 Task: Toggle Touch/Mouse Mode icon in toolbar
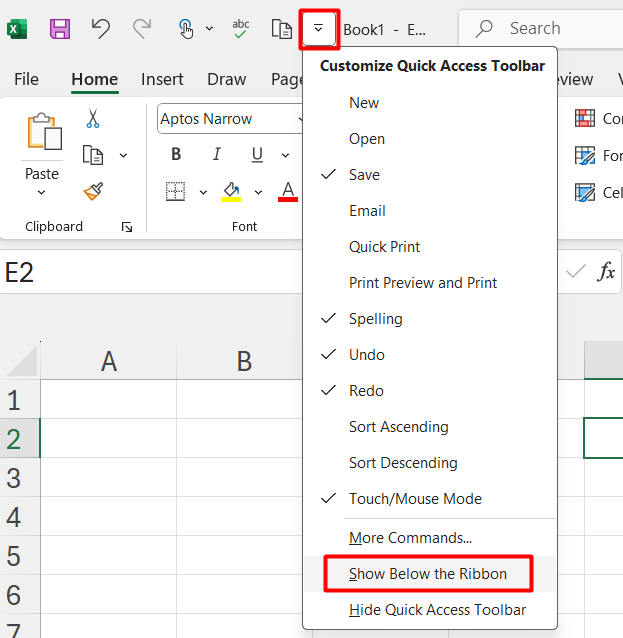(186, 29)
